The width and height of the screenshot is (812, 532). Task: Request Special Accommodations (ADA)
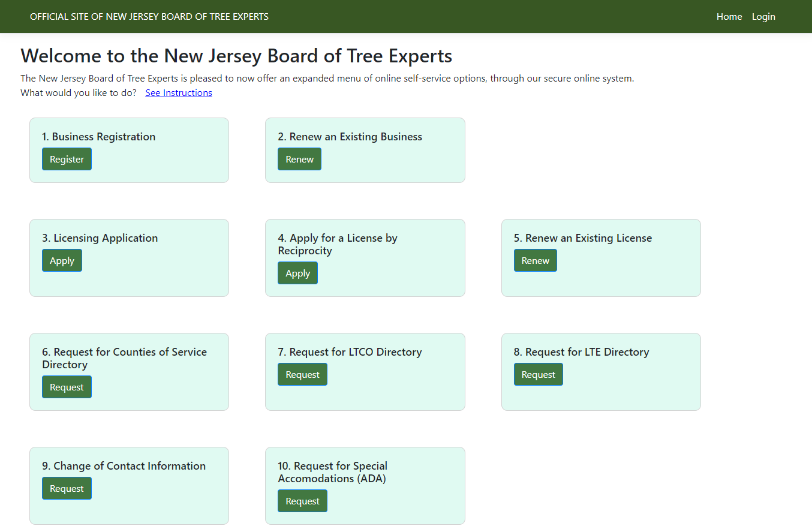coord(302,501)
